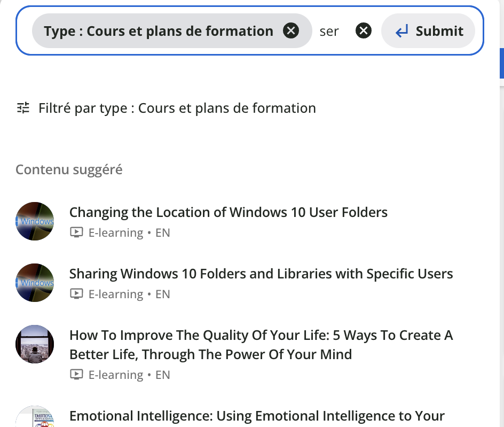Remove the Cours et plans de formation filter chip
This screenshot has width=504, height=427.
click(290, 31)
